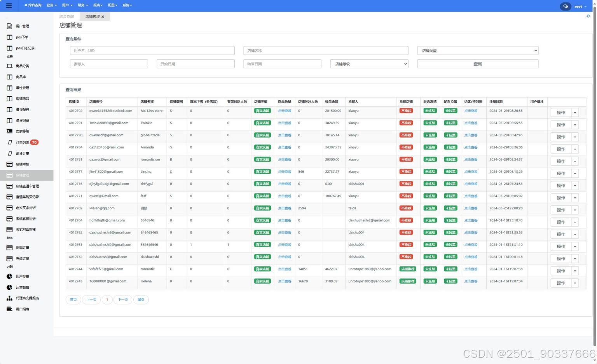Click the 查询 search button
The height and width of the screenshot is (364, 597).
tap(478, 64)
